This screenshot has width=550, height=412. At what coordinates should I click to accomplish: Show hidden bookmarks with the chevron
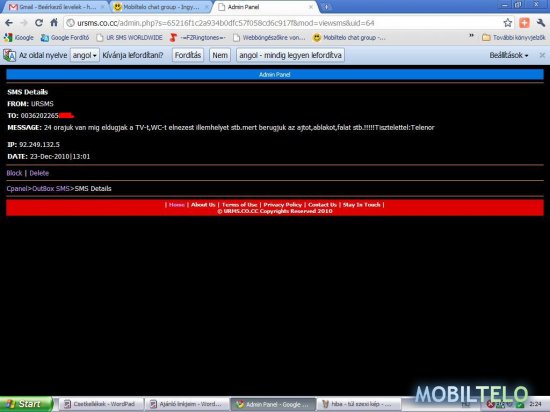click(471, 36)
